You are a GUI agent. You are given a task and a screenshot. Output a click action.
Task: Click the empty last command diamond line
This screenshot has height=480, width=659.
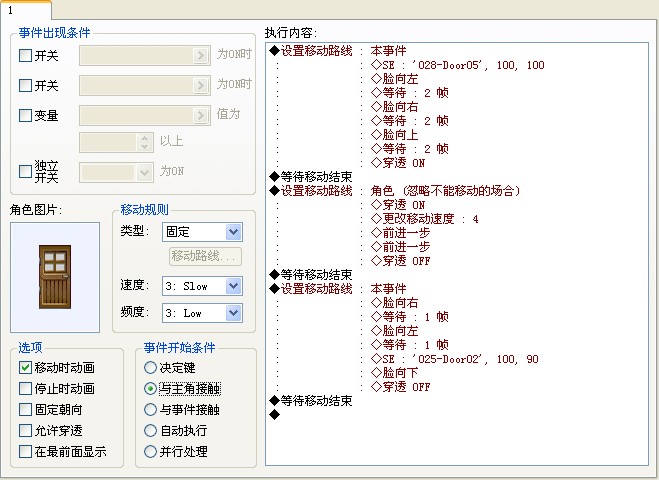pyautogui.click(x=457, y=415)
